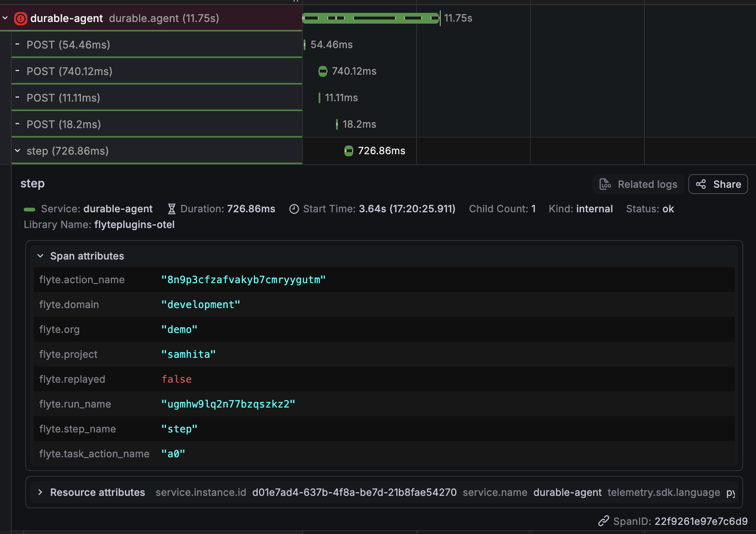Click the Related logs document icon
This screenshot has height=534, width=756.
click(x=605, y=184)
